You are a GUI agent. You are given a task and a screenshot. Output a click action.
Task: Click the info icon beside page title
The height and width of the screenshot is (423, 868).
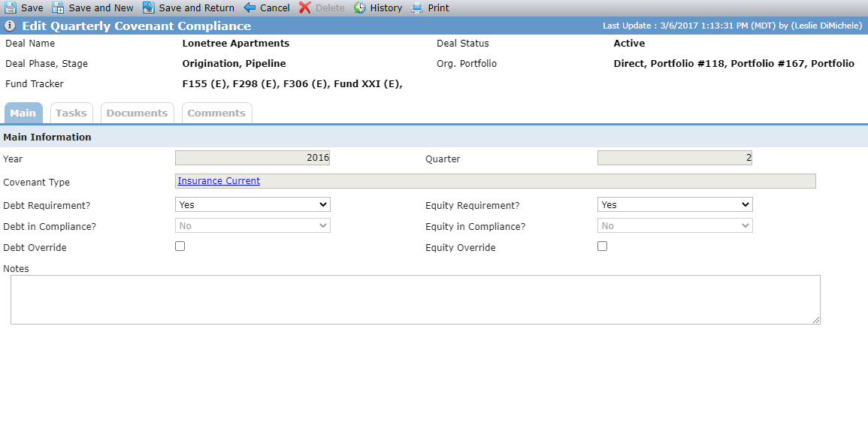[10, 26]
